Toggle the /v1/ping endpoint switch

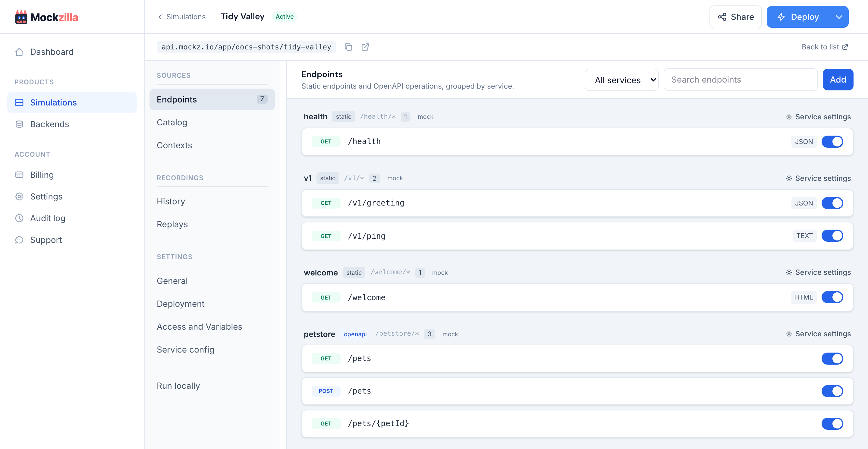click(x=832, y=236)
